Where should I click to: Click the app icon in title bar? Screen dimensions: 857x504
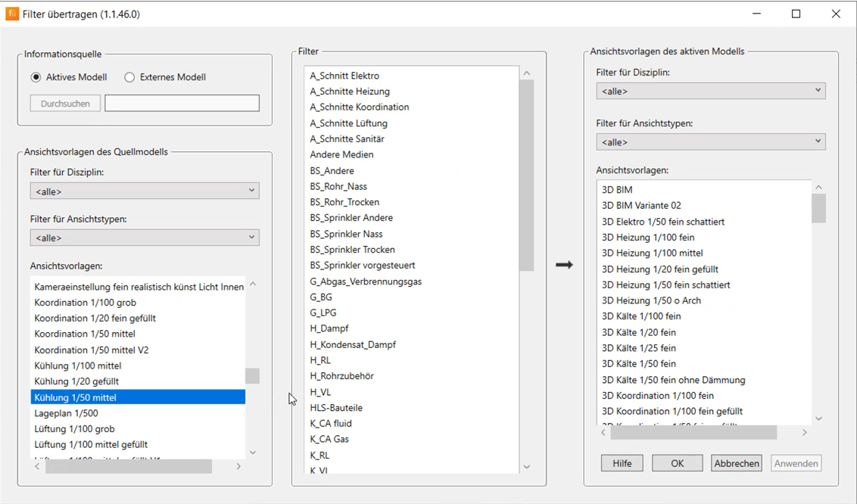(x=12, y=14)
